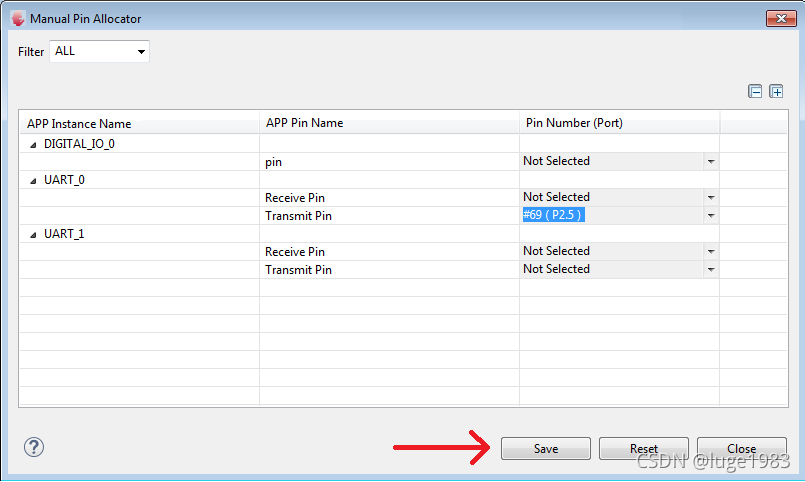Click the Collapse All icon above table

coord(755,91)
